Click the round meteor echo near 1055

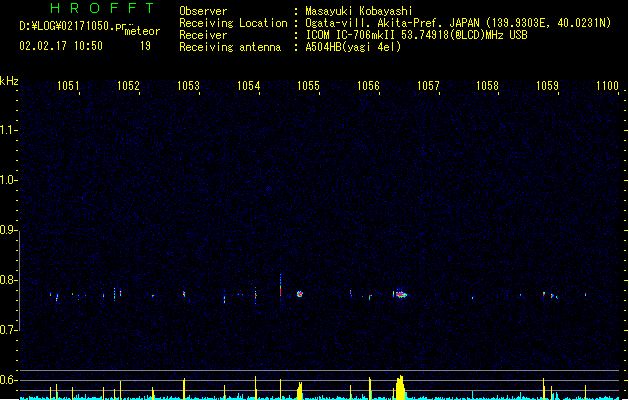(300, 294)
